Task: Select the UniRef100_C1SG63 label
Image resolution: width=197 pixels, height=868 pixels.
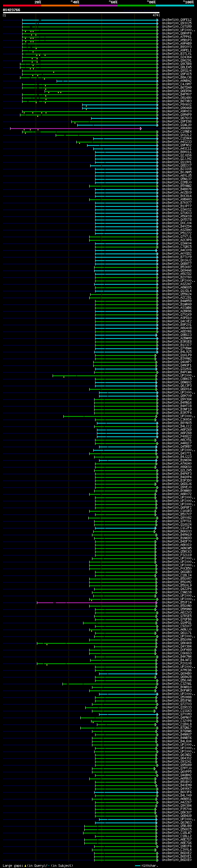Action: [x=177, y=711]
